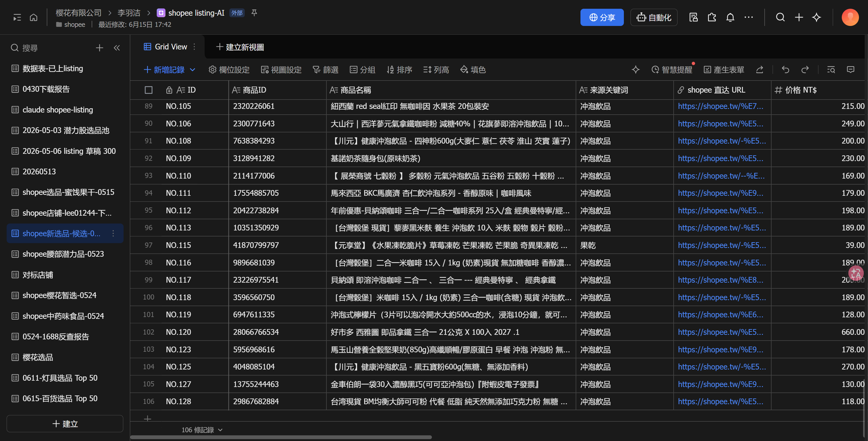This screenshot has width=868, height=441.
Task: Click the sidebar 搜尋 search field
Action: coord(51,48)
